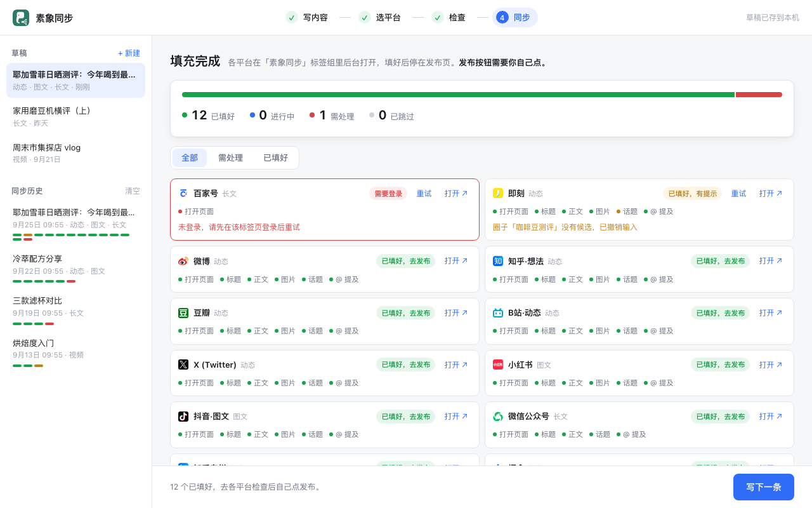This screenshot has width=812, height=508.
Task: Select the 同步 step label
Action: pyautogui.click(x=522, y=18)
